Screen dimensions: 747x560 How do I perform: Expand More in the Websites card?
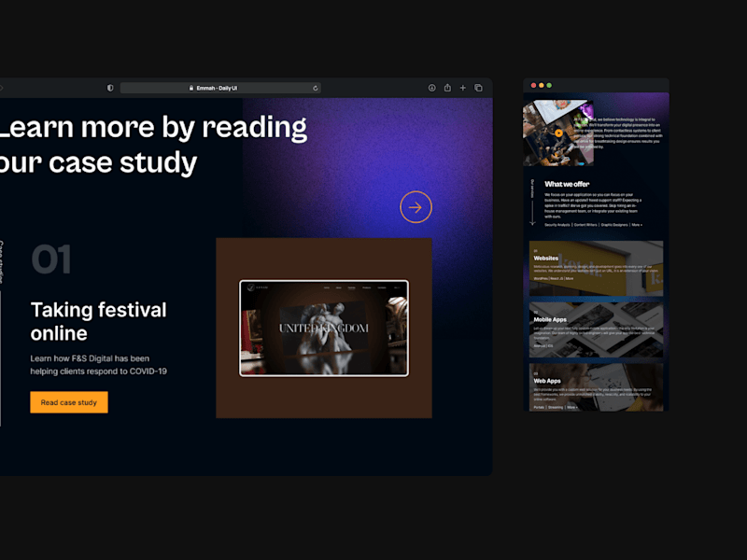(x=570, y=278)
